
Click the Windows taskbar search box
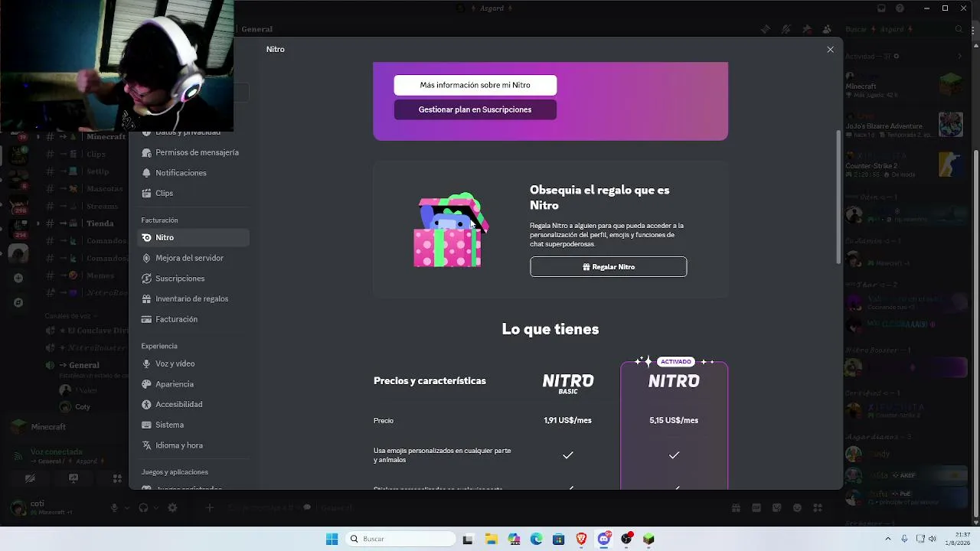(400, 539)
